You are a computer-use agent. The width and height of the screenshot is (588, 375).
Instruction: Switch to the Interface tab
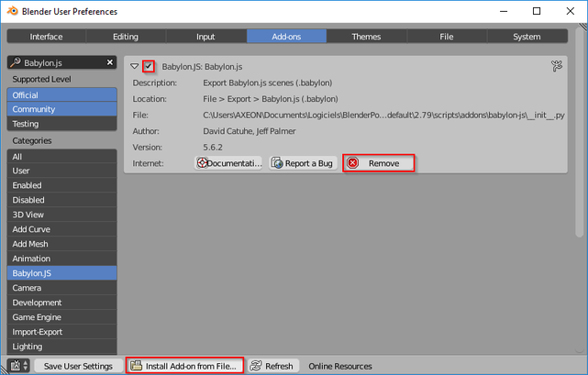tap(47, 37)
